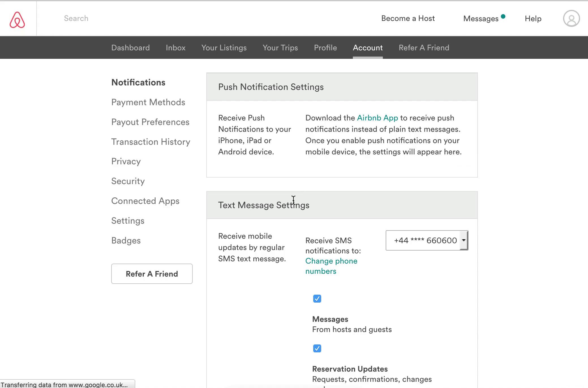Go to Your Listings tab
The height and width of the screenshot is (388, 588).
(x=224, y=48)
